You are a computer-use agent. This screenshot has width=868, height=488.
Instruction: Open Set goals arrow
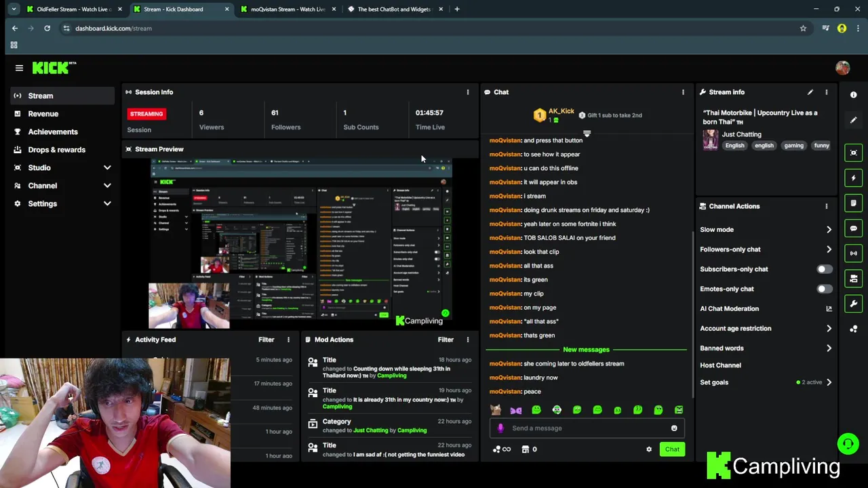(x=829, y=382)
